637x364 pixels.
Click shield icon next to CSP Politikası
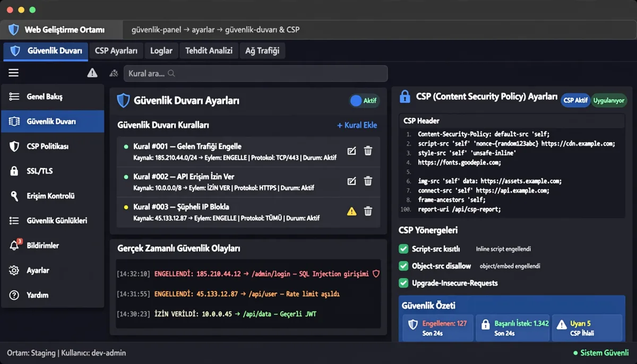(14, 146)
